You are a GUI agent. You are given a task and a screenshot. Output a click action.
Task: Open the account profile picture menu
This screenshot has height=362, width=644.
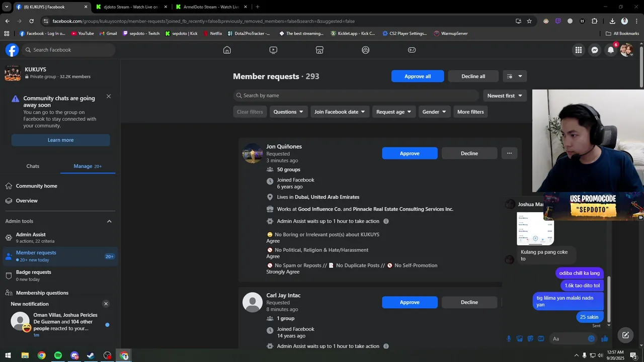[626, 50]
